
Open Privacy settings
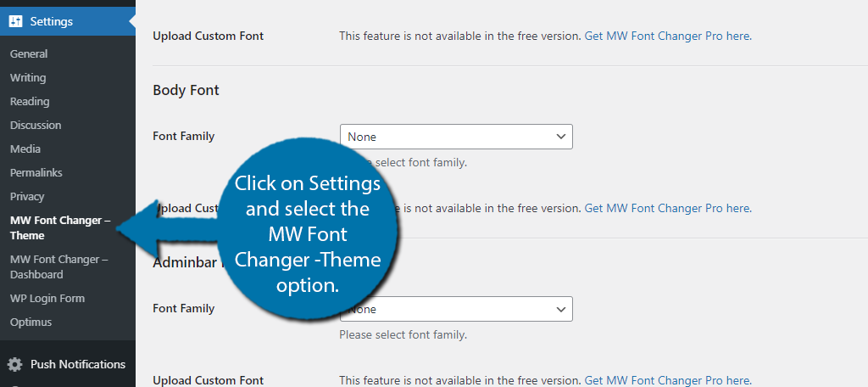26,197
